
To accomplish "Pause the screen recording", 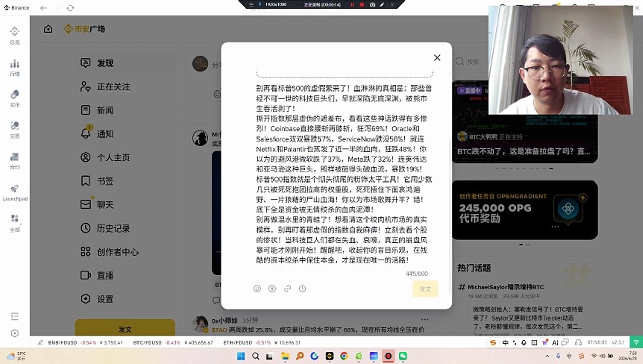I will [x=352, y=4].
